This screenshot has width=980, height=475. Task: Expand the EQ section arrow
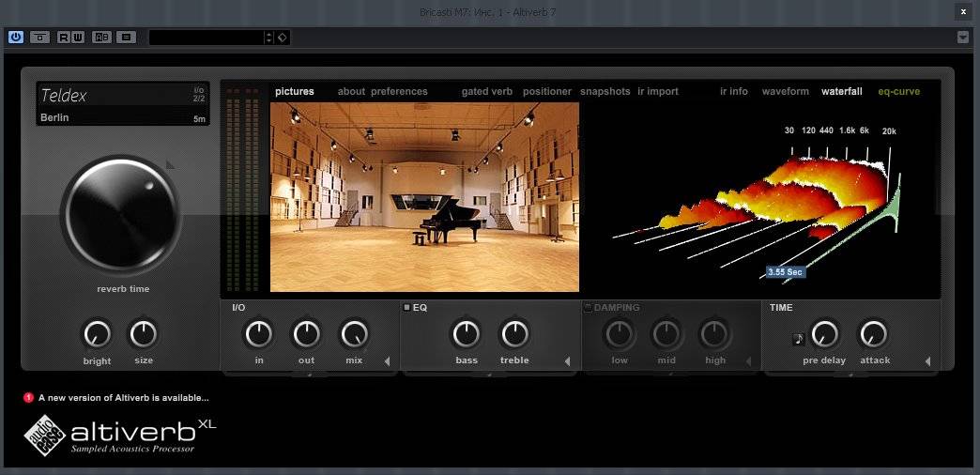coord(567,361)
